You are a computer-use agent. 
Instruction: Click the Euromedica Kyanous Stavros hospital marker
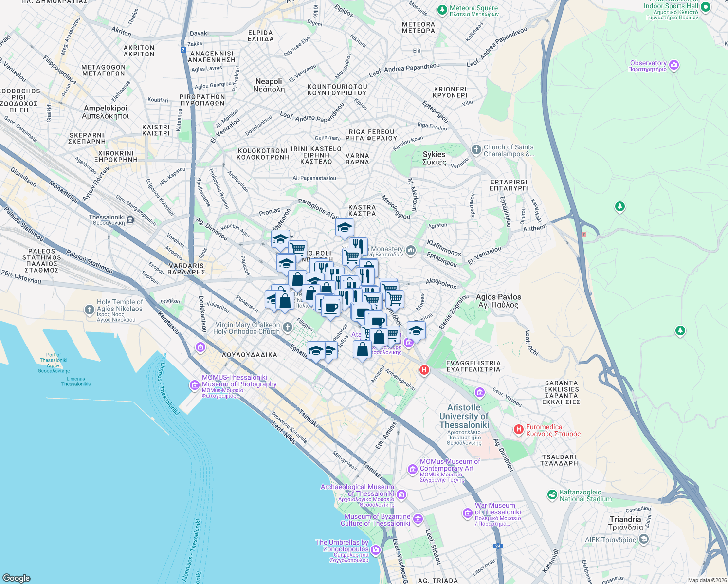pos(518,429)
